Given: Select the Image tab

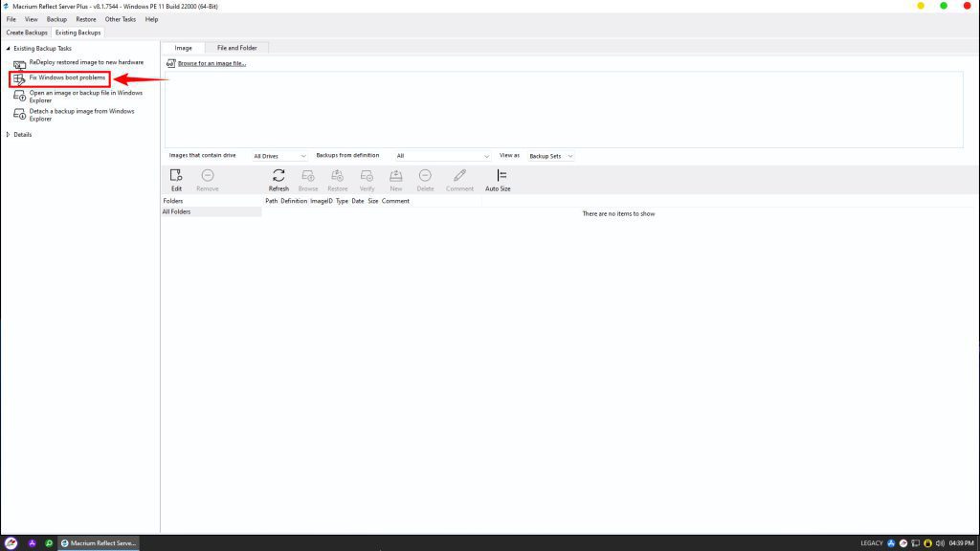Looking at the screenshot, I should (x=183, y=48).
